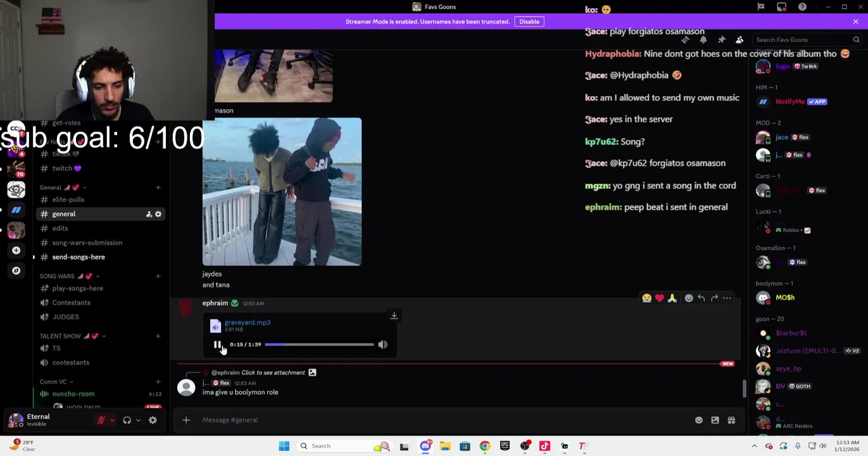
Task: View the jaydes and tana photo
Action: pos(282,191)
